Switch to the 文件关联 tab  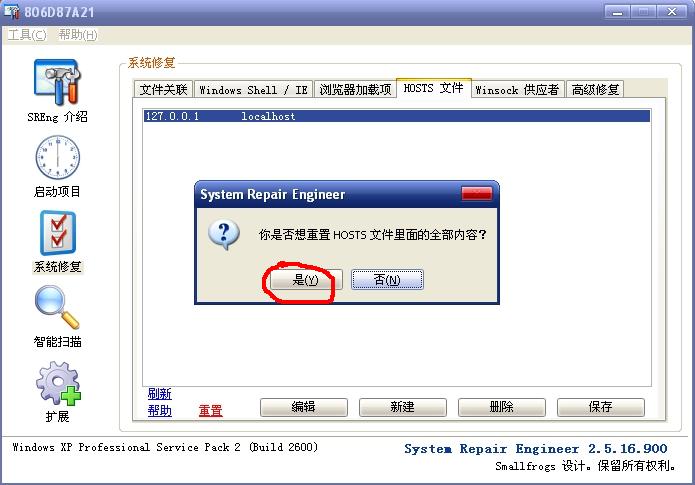point(163,90)
